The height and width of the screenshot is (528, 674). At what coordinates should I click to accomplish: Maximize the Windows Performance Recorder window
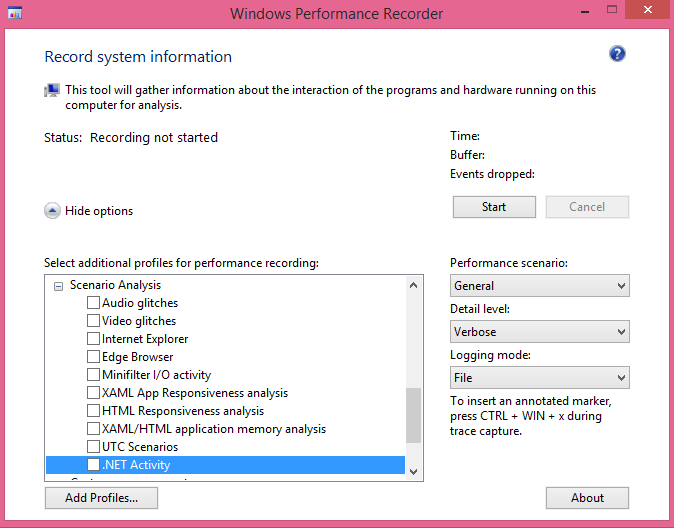click(612, 10)
